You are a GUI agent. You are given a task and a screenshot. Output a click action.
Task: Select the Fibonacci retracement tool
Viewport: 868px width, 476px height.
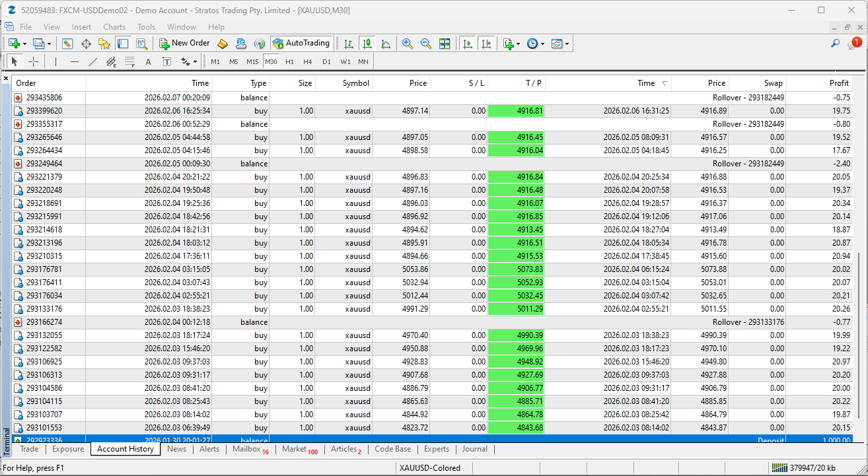pyautogui.click(x=130, y=61)
